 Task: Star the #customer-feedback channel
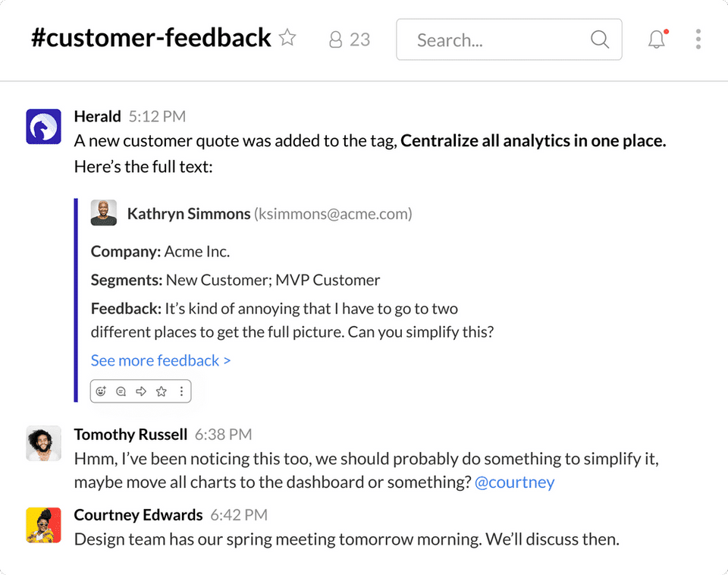pos(287,38)
